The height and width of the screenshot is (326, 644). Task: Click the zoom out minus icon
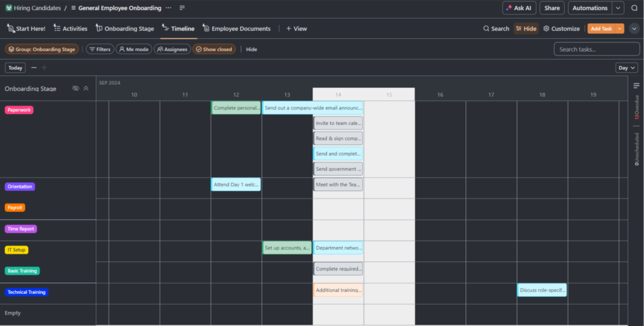[x=34, y=68]
